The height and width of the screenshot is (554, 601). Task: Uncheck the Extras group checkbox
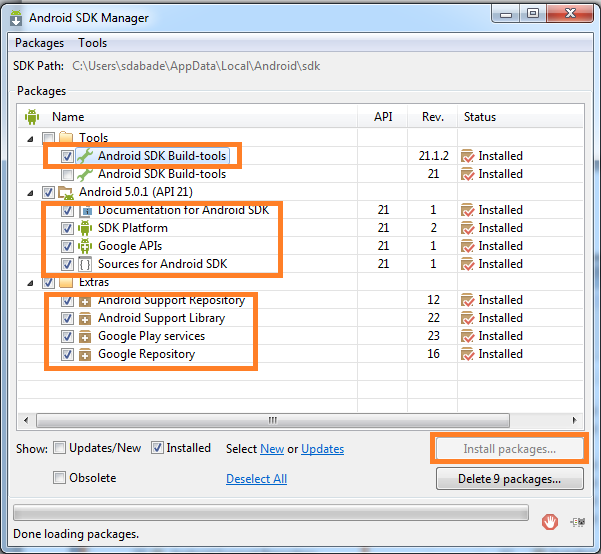(x=48, y=283)
